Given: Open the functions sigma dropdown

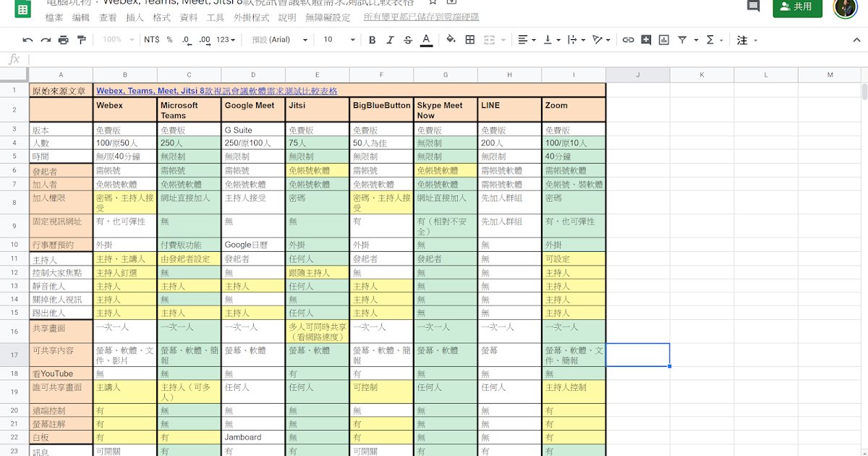Looking at the screenshot, I should [x=714, y=40].
